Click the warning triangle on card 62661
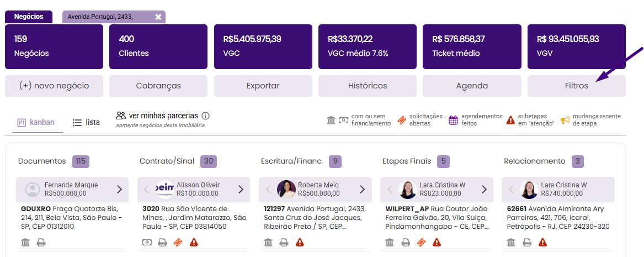The width and height of the screenshot is (644, 257). (x=542, y=242)
